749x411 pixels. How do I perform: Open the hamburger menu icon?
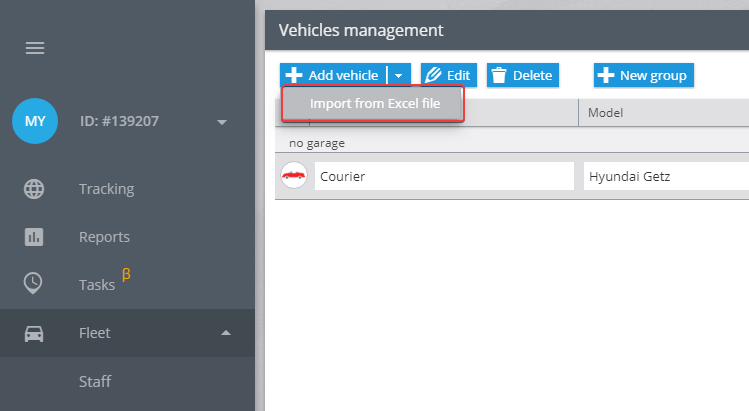35,48
